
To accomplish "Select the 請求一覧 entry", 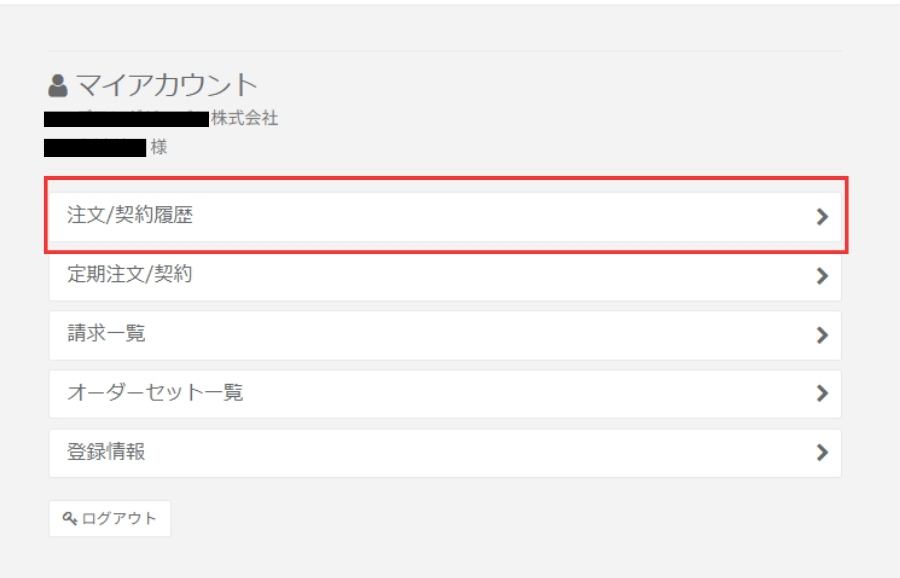I will coord(445,335).
